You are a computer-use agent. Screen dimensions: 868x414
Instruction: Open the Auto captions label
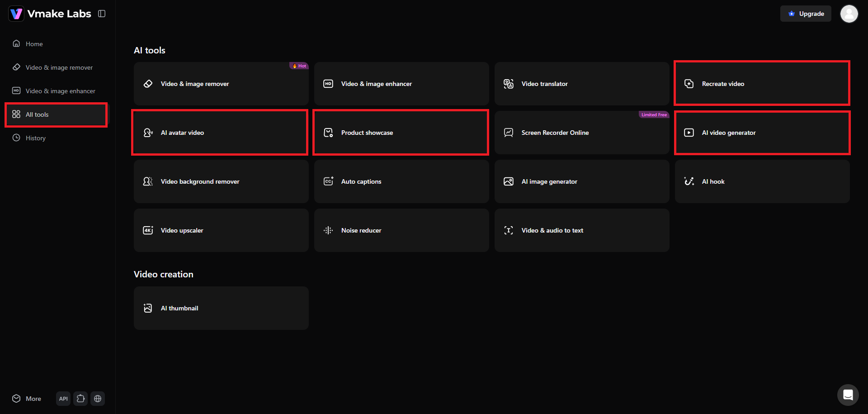pos(361,181)
